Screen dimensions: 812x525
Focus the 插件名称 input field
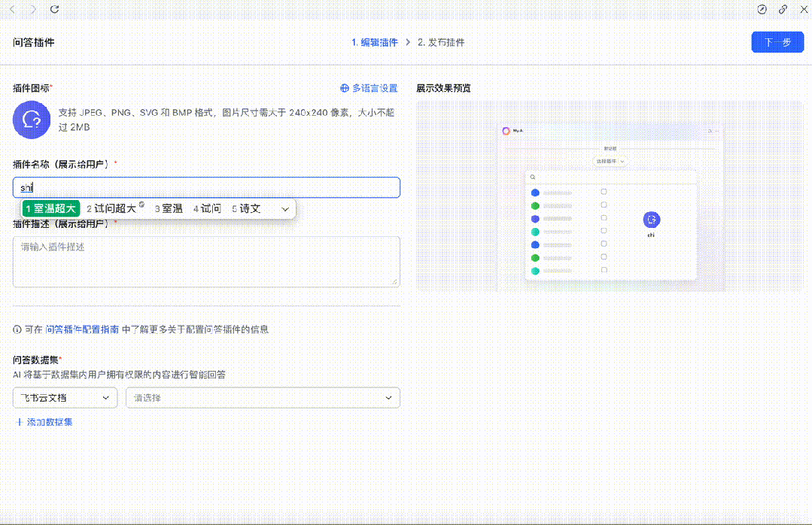click(x=206, y=187)
